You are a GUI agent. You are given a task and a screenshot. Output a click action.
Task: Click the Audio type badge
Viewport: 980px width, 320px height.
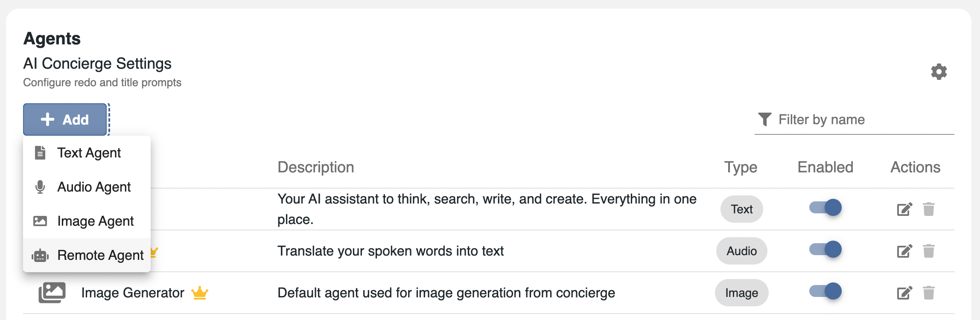741,251
